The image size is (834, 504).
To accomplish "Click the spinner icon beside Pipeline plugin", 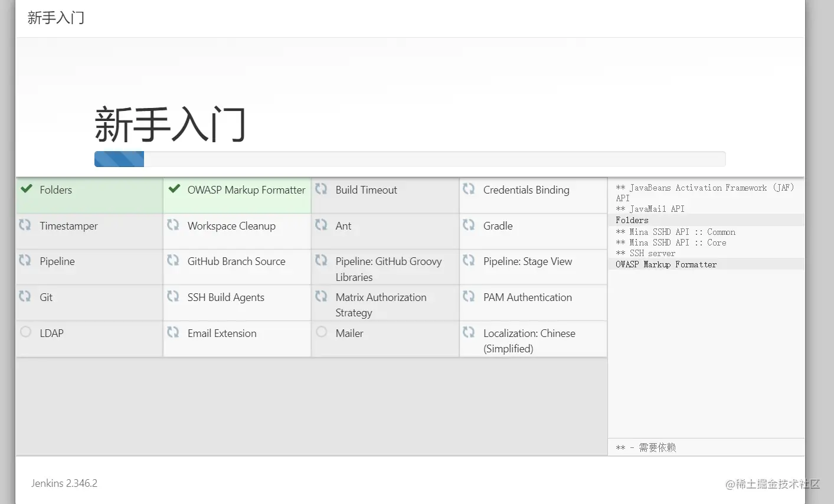I will (25, 260).
